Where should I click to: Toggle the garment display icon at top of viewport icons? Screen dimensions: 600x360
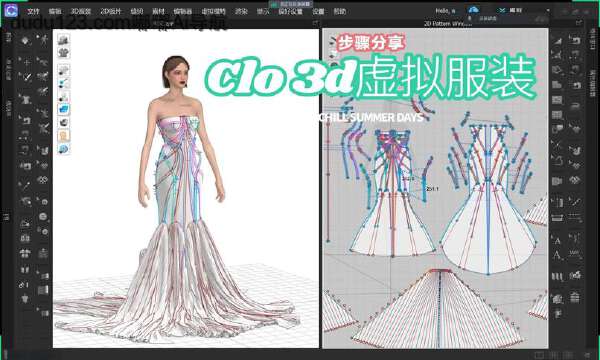tap(64, 39)
